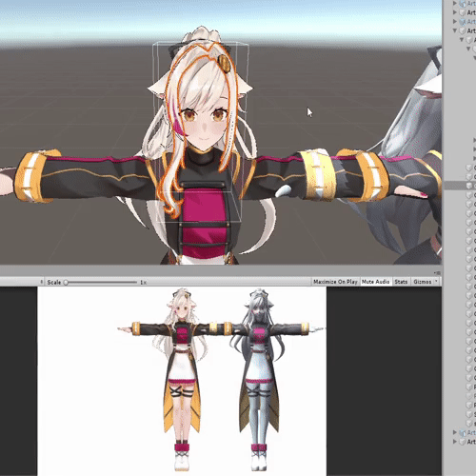Collapse the expanded top-level Art object
The height and width of the screenshot is (476, 476).
coord(455,30)
